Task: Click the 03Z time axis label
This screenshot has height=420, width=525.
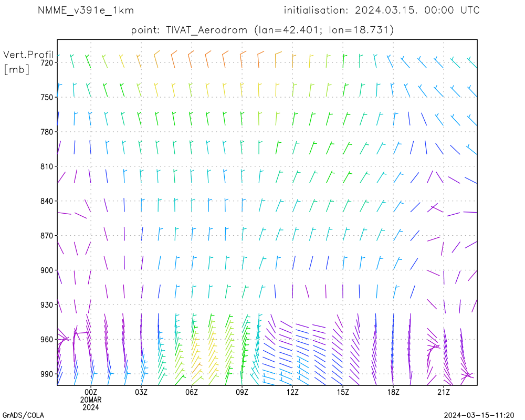Action: coord(141,392)
